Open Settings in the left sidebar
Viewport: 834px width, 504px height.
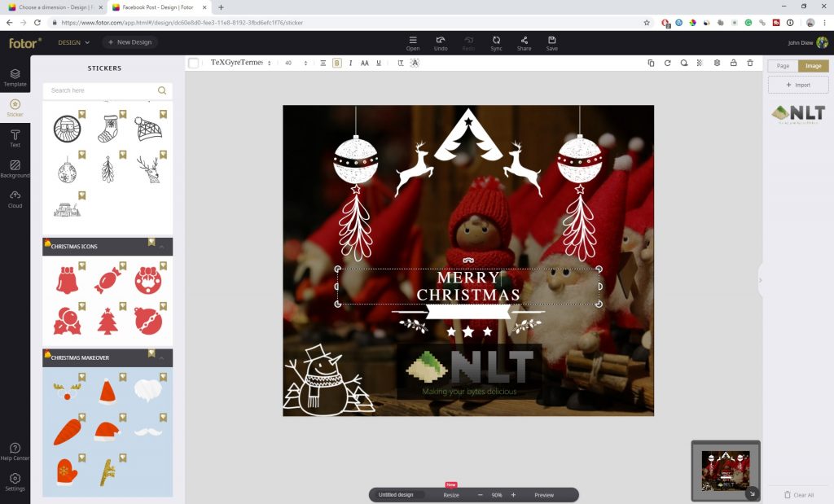pos(15,482)
